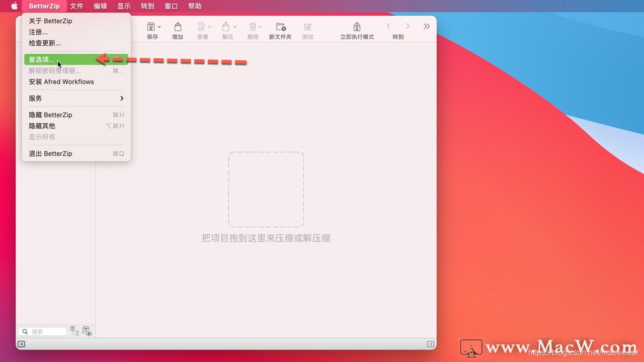This screenshot has width=644, height=362.
Task: Open the dropdown arrow beside 解压
Action: 234,27
